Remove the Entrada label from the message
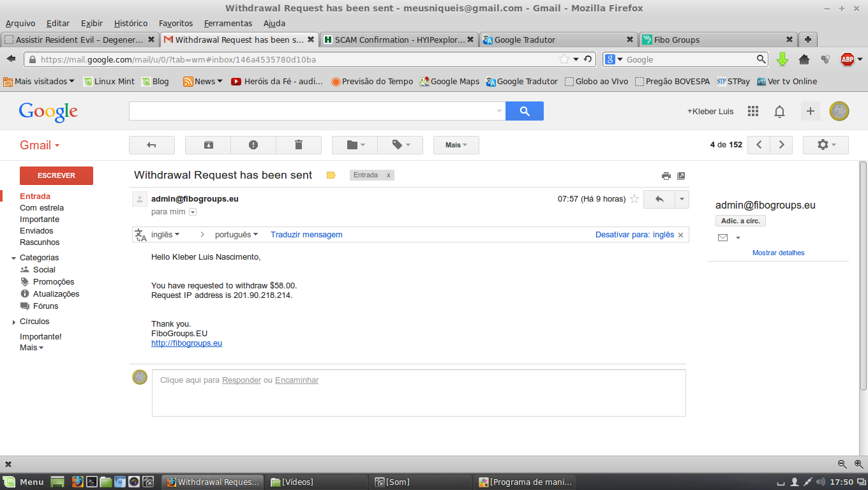The height and width of the screenshot is (490, 868). (388, 175)
